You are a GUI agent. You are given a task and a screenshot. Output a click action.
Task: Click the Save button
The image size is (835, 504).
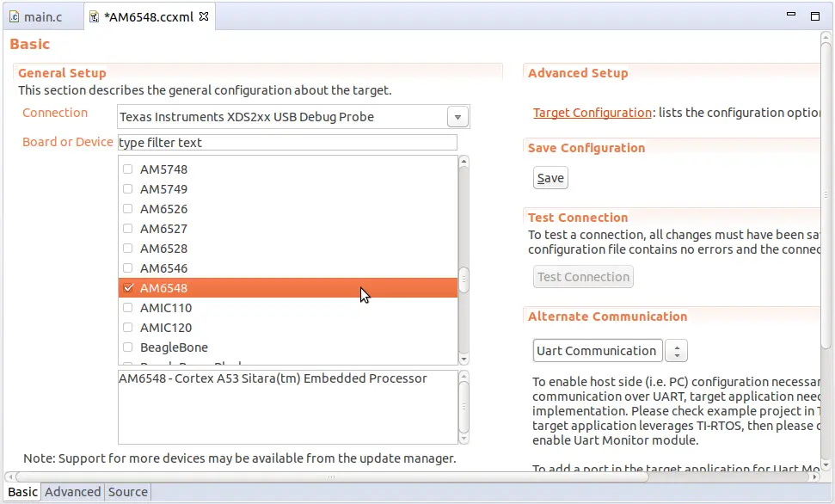pyautogui.click(x=550, y=178)
